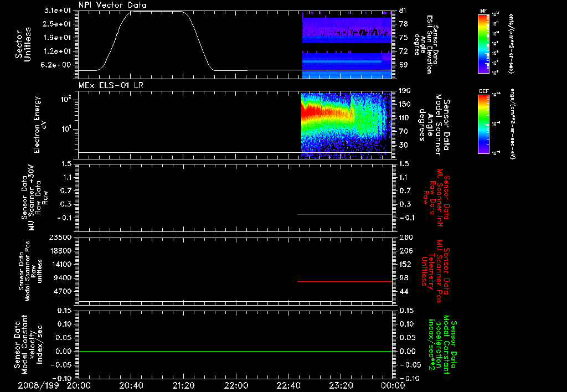Click the red 'MU Scanner Pos Telemetry' label
567x392 pixels.
(x=435, y=271)
